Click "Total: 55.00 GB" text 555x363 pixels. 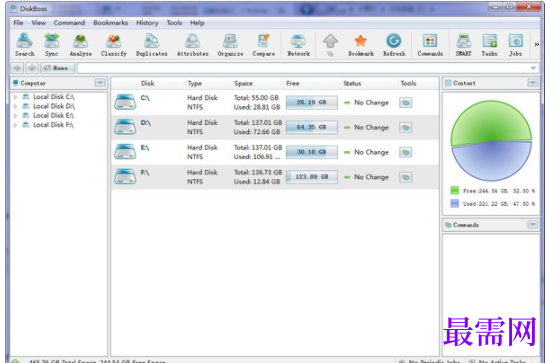tap(256, 98)
